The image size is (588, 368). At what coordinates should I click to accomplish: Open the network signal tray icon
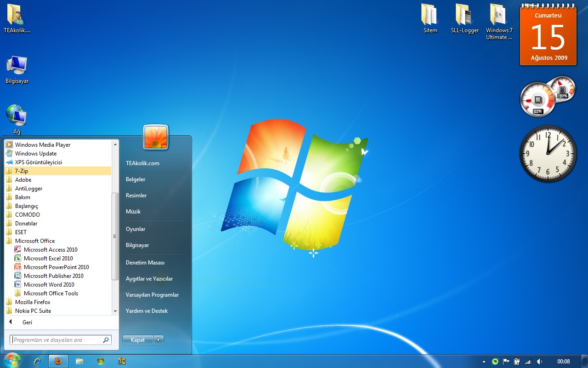point(528,362)
